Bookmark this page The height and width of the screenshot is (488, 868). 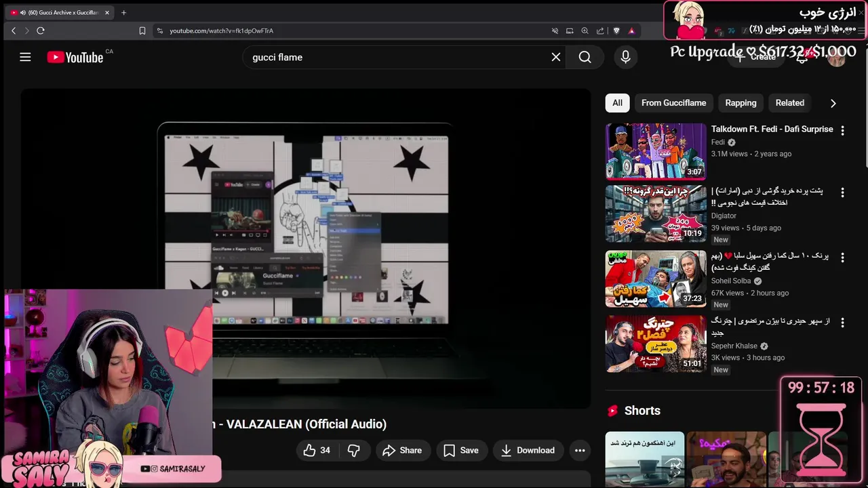pos(142,30)
